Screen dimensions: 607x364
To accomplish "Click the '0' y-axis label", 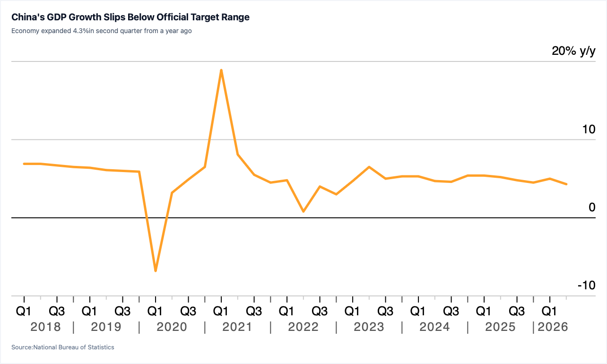I will pyautogui.click(x=592, y=207).
